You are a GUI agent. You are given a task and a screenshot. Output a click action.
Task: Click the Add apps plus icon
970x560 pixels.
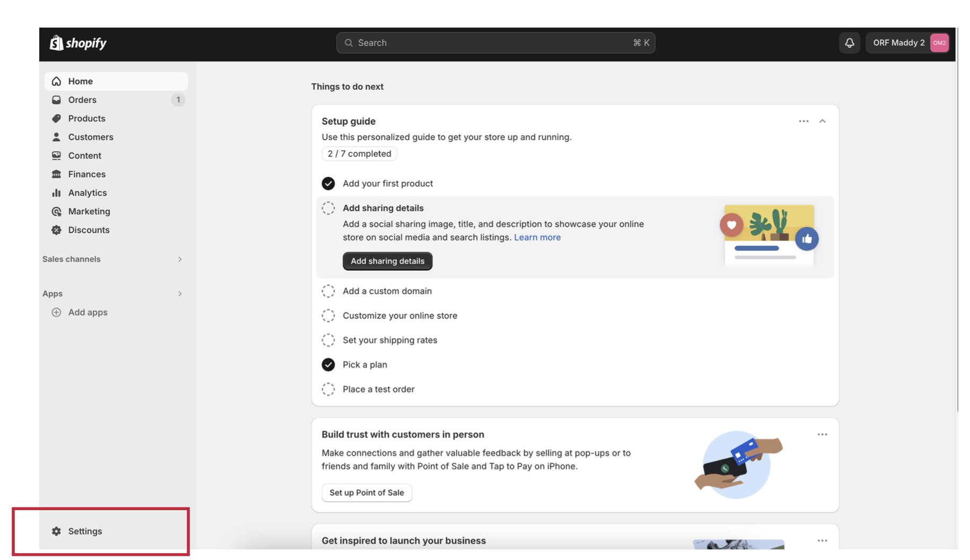(x=56, y=312)
